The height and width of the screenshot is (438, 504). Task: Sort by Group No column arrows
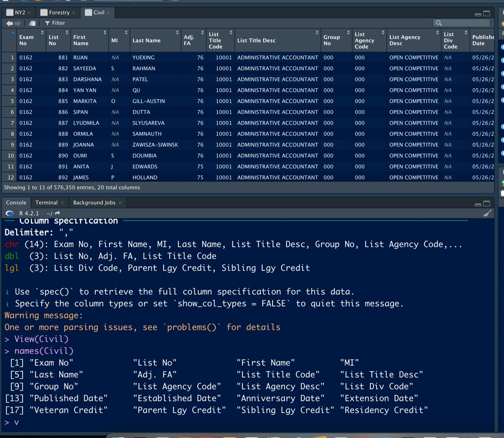[x=348, y=32]
